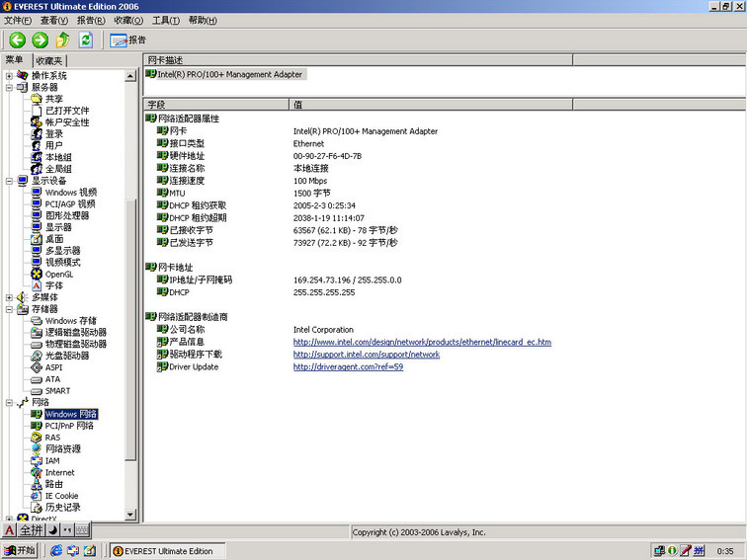Open the 查看(V) menu
Image resolution: width=747 pixels, height=560 pixels.
click(54, 20)
